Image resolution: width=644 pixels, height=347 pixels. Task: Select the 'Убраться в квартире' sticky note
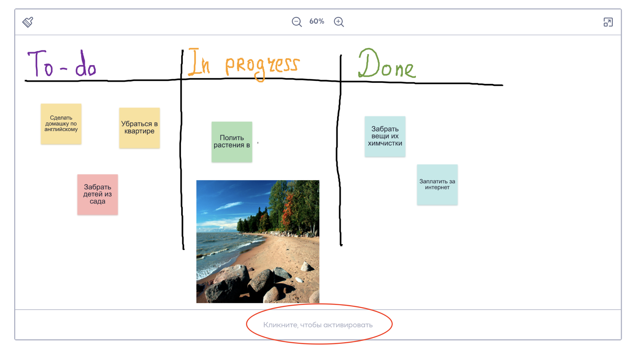point(139,128)
